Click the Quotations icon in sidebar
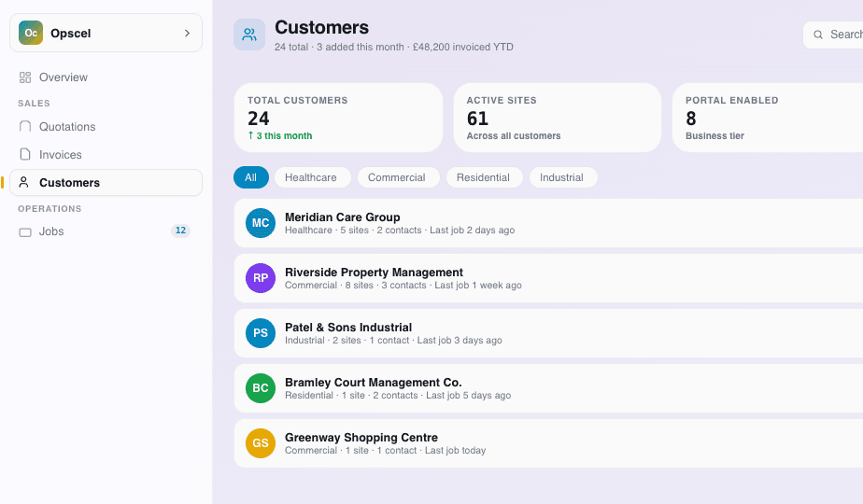 click(25, 127)
